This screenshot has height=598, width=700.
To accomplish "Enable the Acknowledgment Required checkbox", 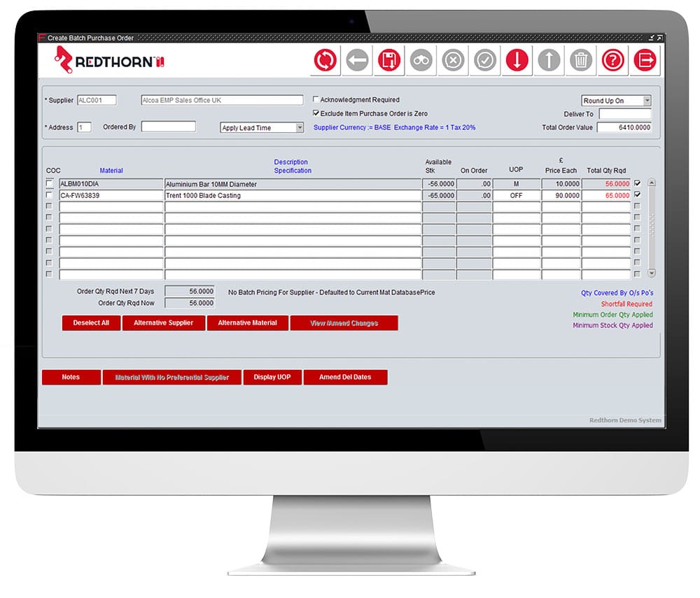I will click(x=316, y=99).
